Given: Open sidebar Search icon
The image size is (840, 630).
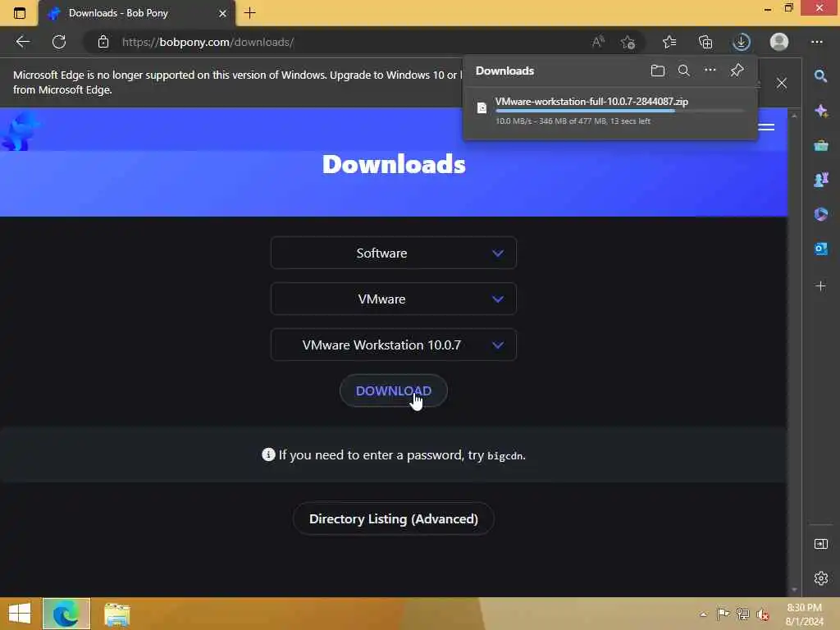Looking at the screenshot, I should (x=820, y=76).
